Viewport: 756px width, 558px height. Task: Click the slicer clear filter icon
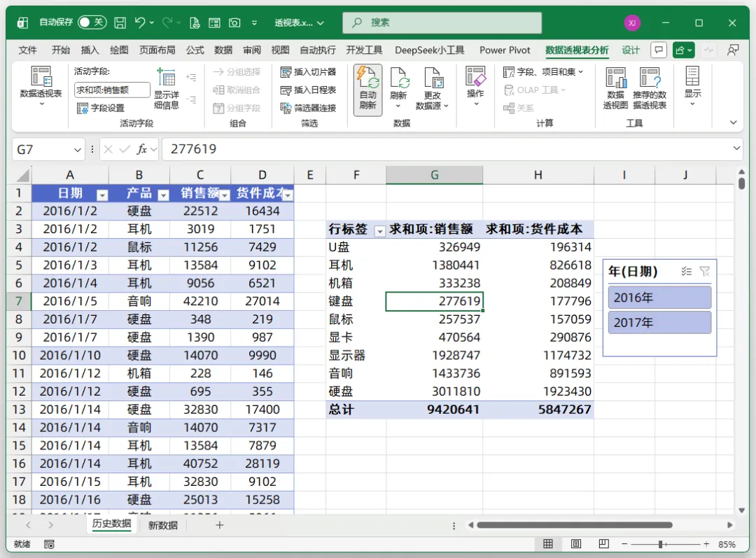(x=704, y=272)
